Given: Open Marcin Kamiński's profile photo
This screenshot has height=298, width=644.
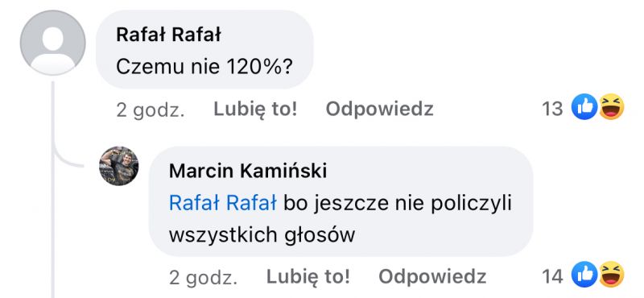Looking at the screenshot, I should coord(118,166).
